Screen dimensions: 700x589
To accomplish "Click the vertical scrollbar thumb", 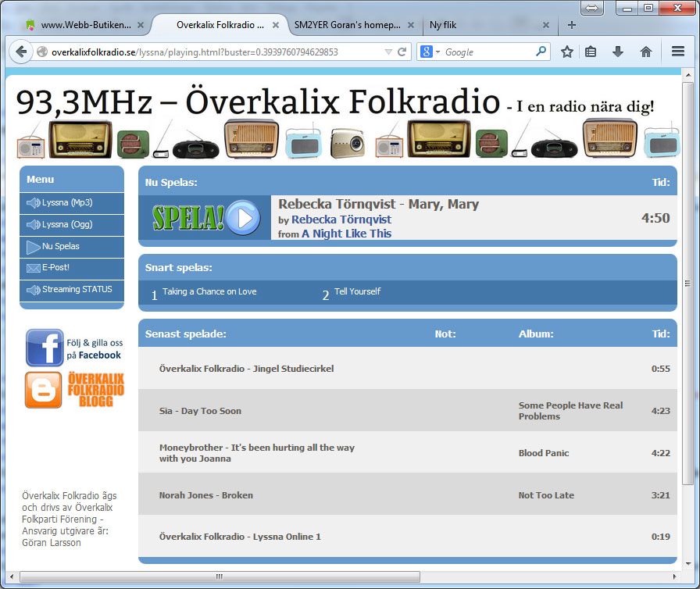I will click(x=687, y=284).
